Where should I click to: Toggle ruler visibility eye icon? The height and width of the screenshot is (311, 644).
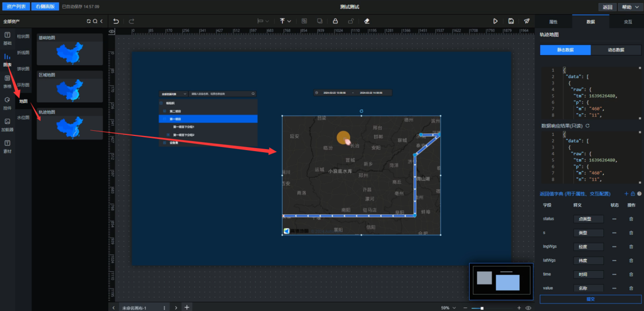point(112,31)
